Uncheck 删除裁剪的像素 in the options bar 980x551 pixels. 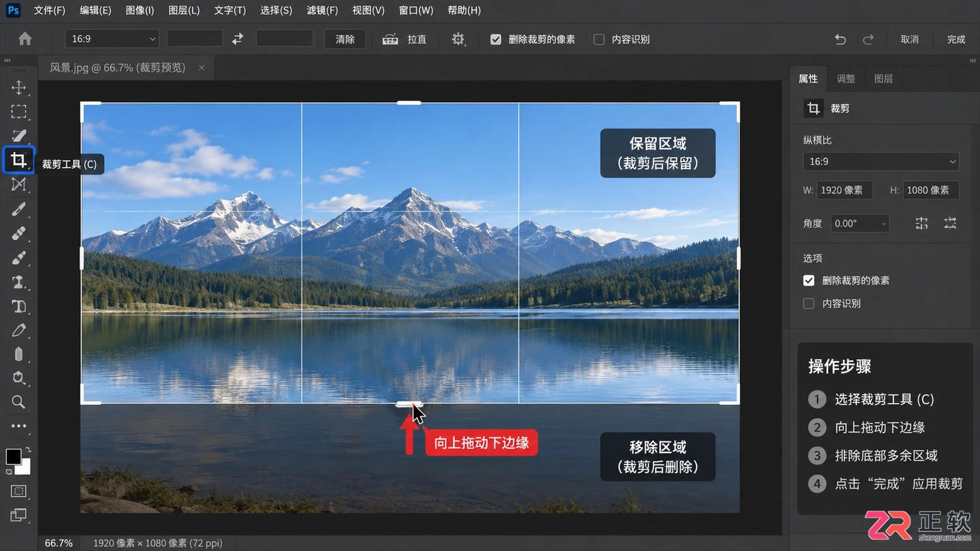[x=496, y=39]
